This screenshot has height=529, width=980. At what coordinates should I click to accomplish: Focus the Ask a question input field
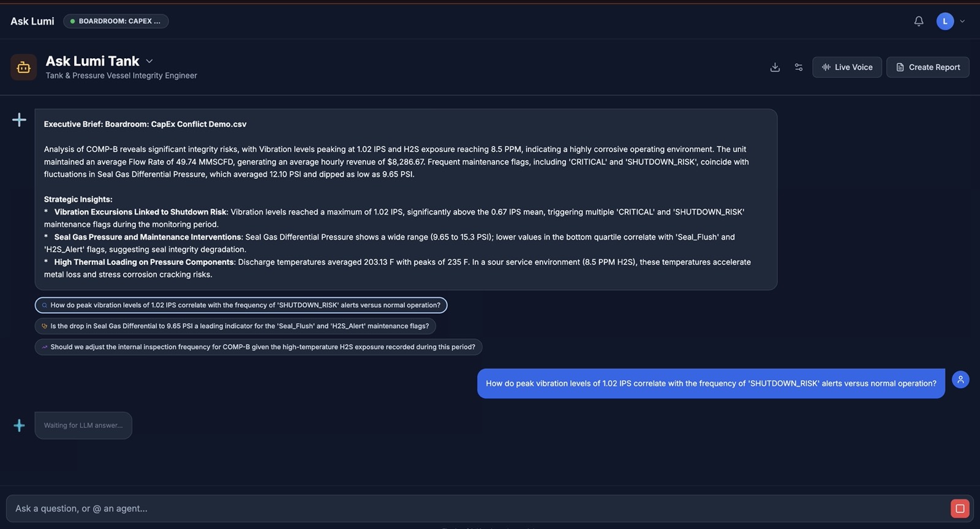[478, 509]
